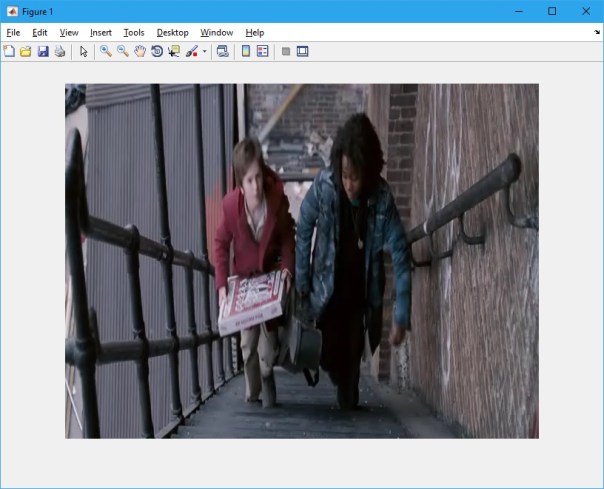Toggle the Edit Plot arrow tool
The image size is (604, 489).
click(84, 51)
